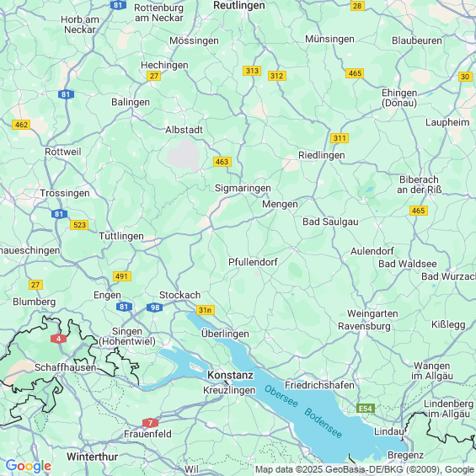Click the Map data copyright text

(x=366, y=469)
